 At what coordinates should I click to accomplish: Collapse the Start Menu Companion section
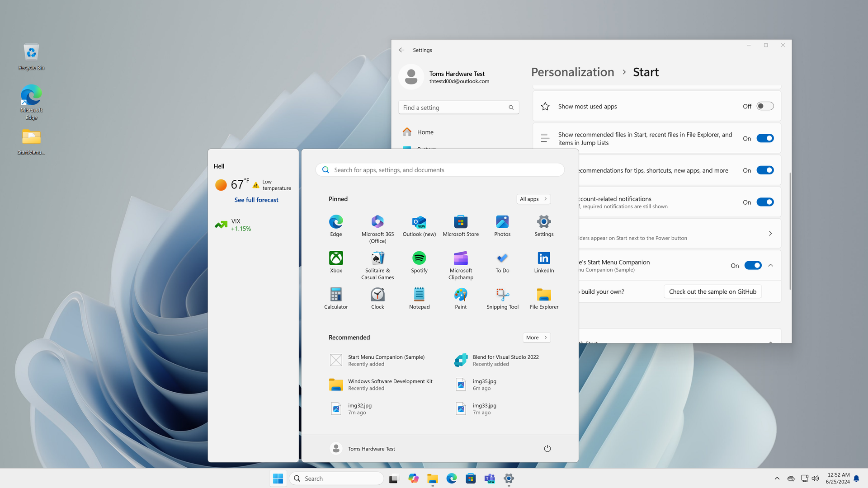(770, 265)
